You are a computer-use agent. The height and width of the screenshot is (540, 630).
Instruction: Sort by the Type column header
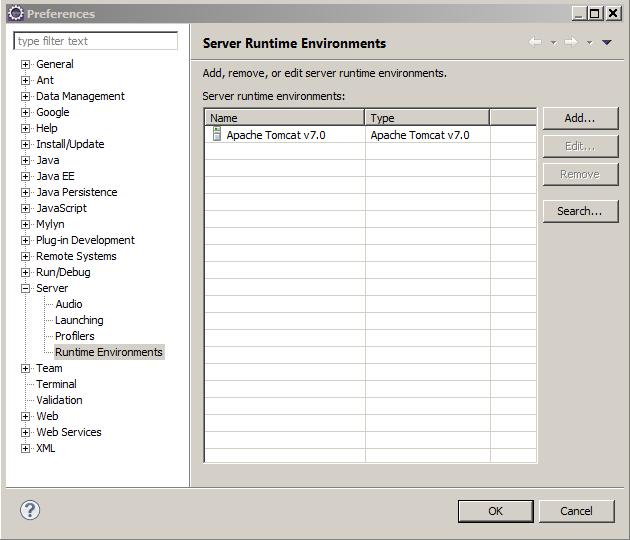(428, 118)
